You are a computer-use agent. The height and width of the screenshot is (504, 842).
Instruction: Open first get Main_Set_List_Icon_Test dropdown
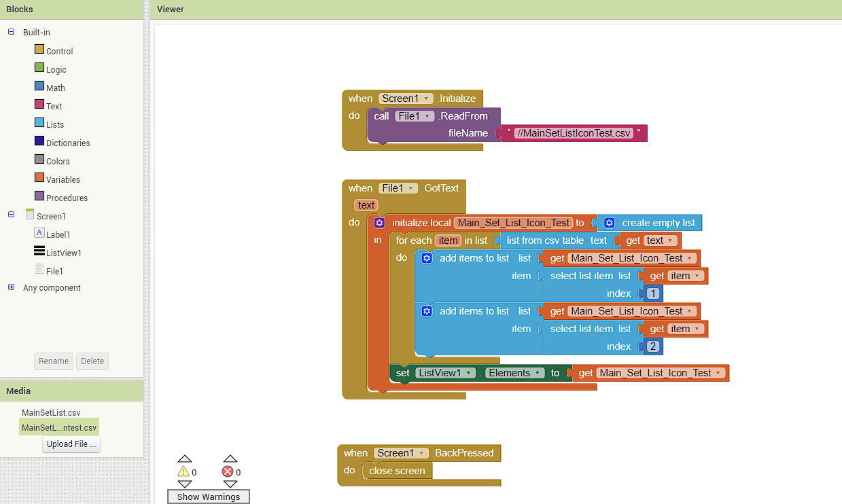pyautogui.click(x=632, y=258)
